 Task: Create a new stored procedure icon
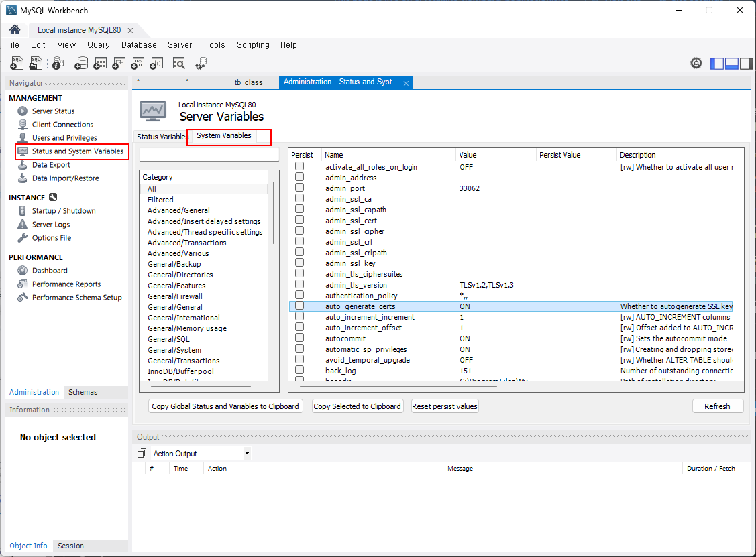(x=138, y=63)
